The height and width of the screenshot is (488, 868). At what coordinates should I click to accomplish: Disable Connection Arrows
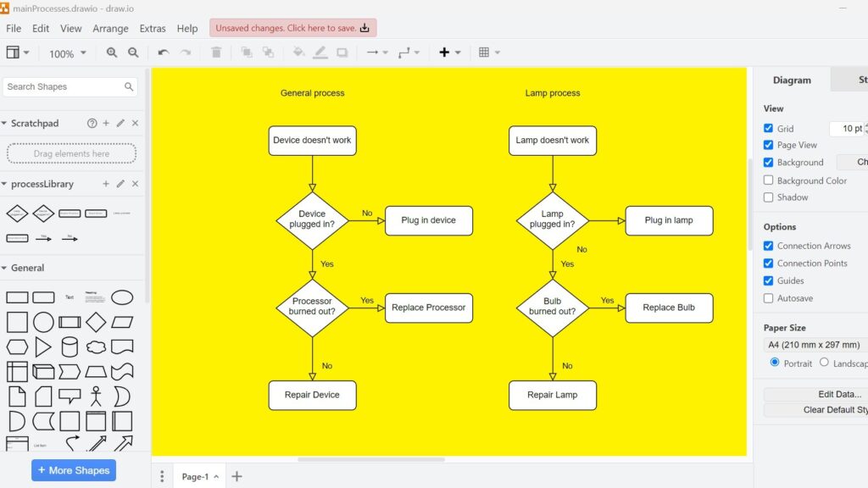click(x=770, y=246)
